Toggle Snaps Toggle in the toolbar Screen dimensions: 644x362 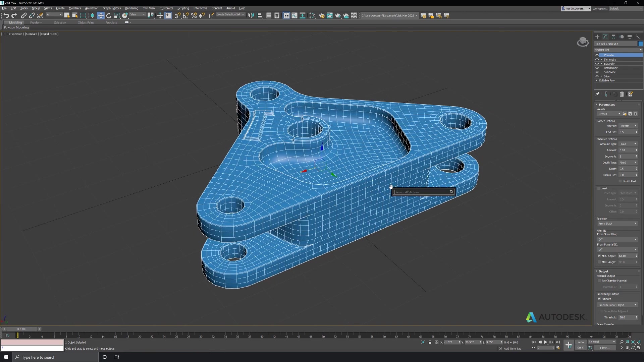point(177,15)
